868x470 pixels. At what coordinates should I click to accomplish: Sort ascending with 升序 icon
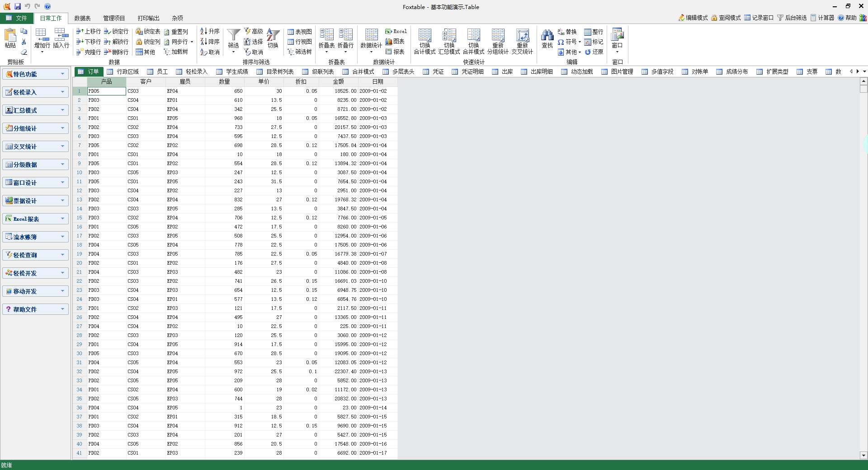coord(210,31)
